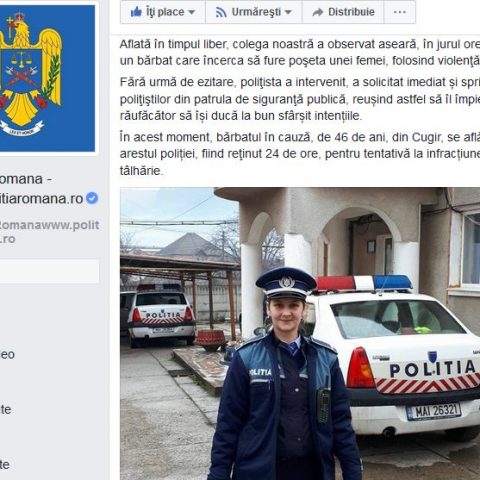Expand the Urmărești dropdown arrow
This screenshot has height=480, width=480.
[288, 12]
